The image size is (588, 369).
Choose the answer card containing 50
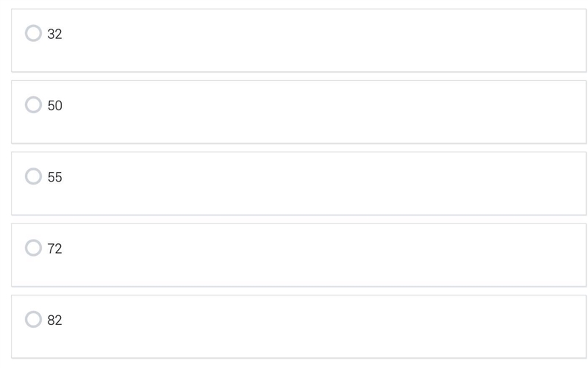pyautogui.click(x=299, y=112)
